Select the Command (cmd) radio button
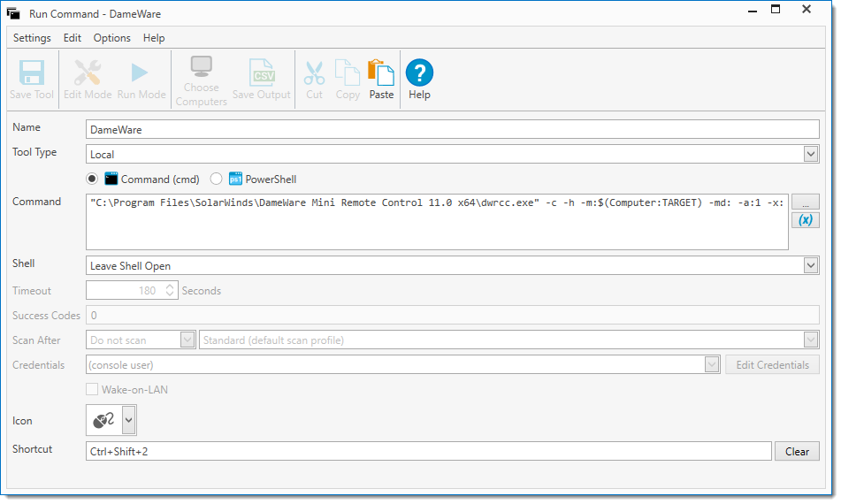841x504 pixels. pos(92,179)
